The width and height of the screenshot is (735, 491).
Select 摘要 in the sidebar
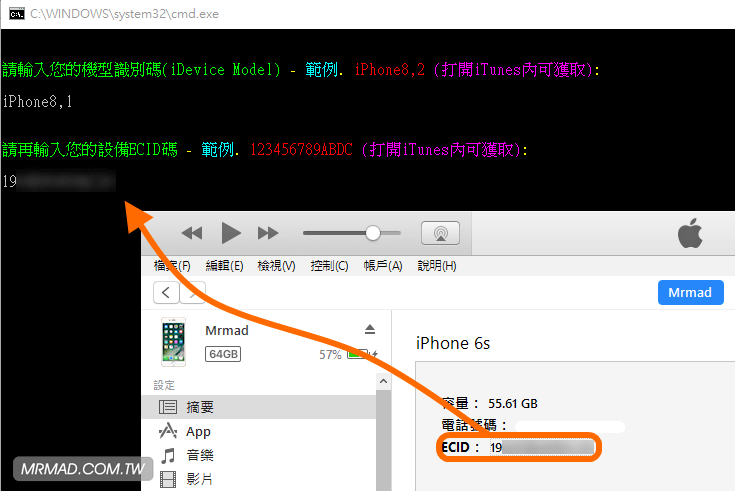200,408
